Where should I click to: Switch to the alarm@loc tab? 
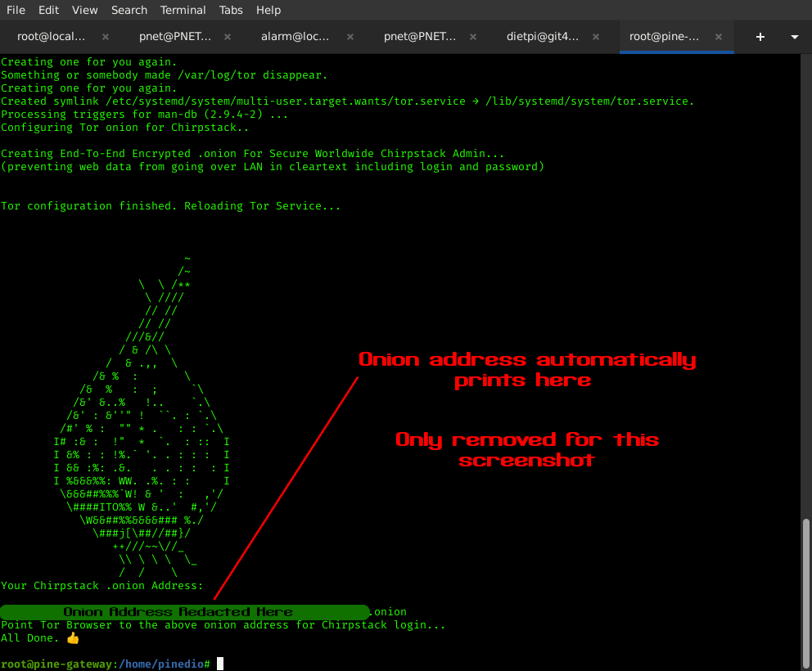pyautogui.click(x=295, y=37)
